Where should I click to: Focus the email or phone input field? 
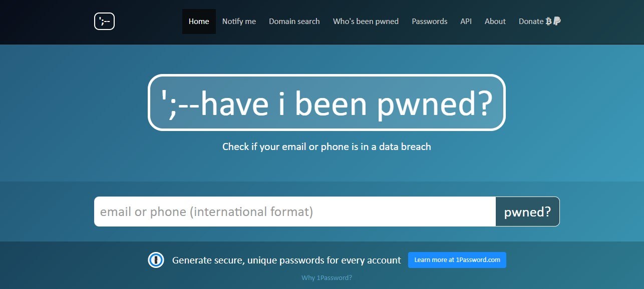(294, 211)
